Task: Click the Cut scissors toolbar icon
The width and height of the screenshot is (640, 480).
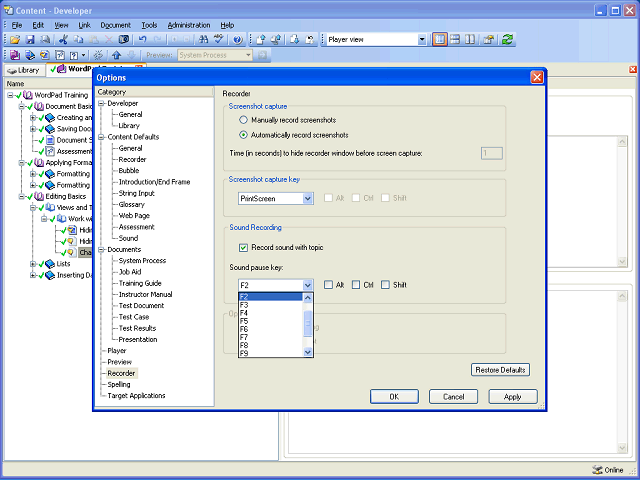Action: (x=63, y=40)
